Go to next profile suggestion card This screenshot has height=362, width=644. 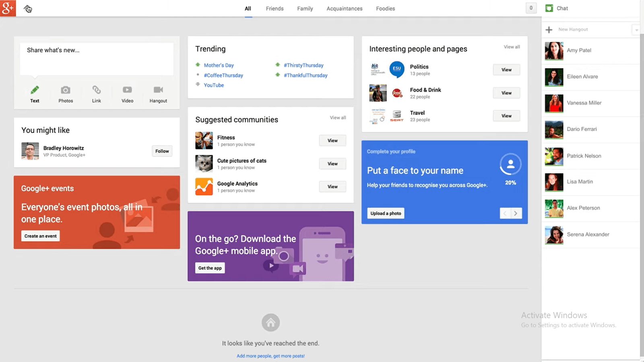[x=516, y=213]
